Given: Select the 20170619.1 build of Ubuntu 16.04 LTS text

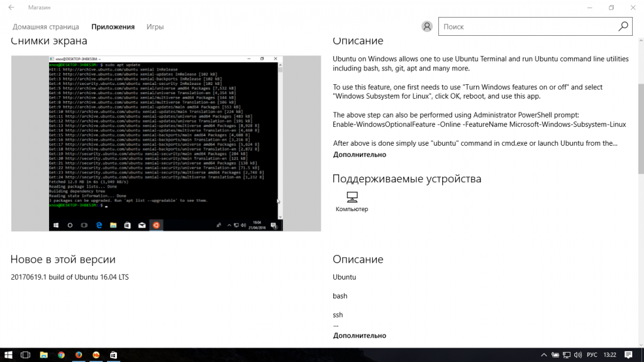Looking at the screenshot, I should click(x=70, y=277).
